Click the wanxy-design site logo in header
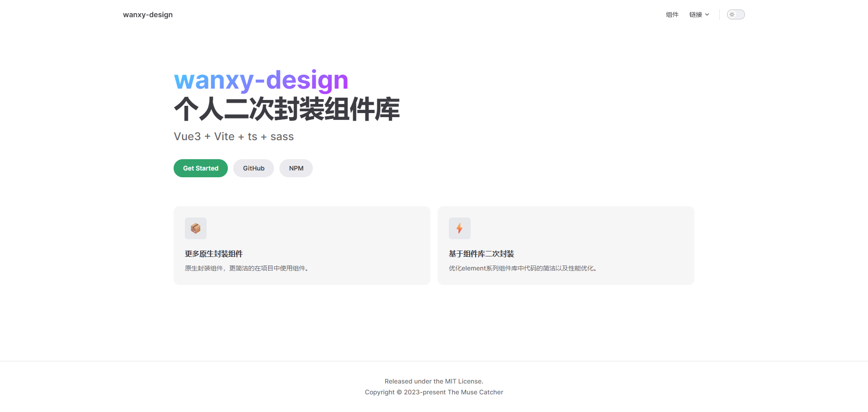The image size is (868, 412). (148, 14)
